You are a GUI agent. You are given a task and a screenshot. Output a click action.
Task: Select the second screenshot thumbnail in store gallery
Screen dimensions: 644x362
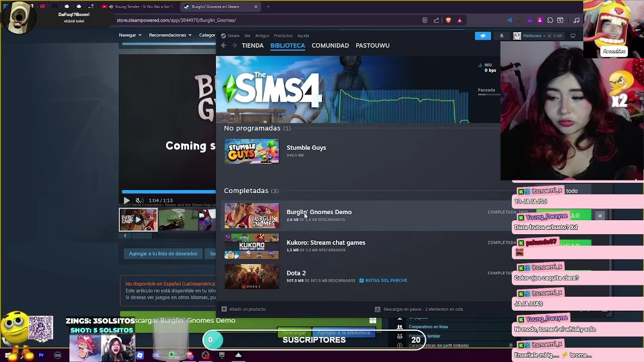(x=177, y=220)
